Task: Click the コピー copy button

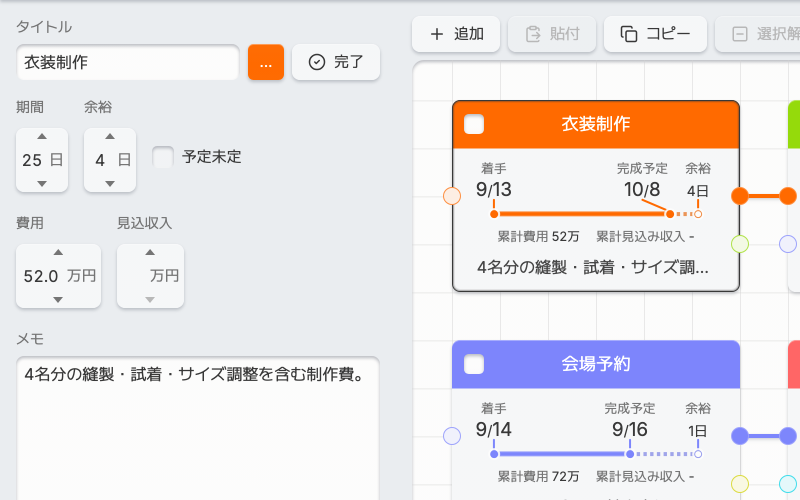Action: click(x=655, y=34)
